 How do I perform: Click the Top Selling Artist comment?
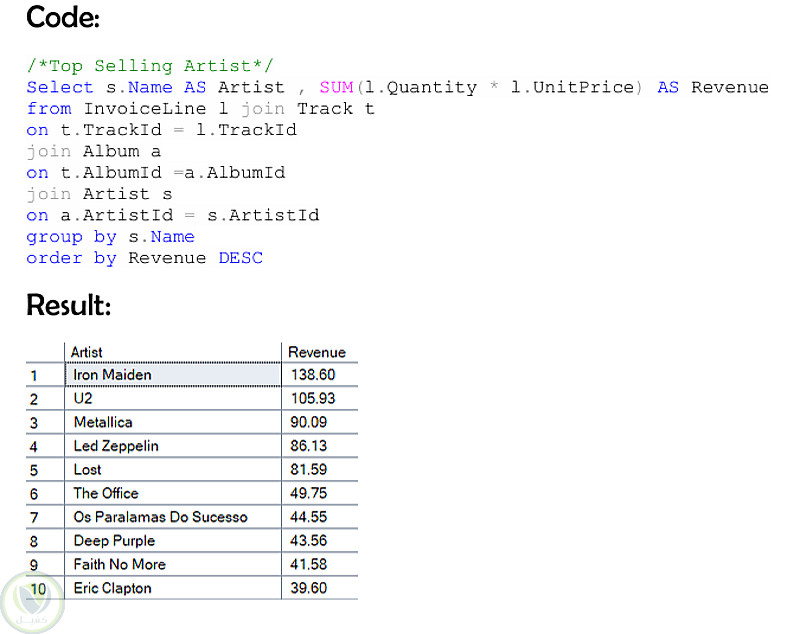click(x=150, y=66)
